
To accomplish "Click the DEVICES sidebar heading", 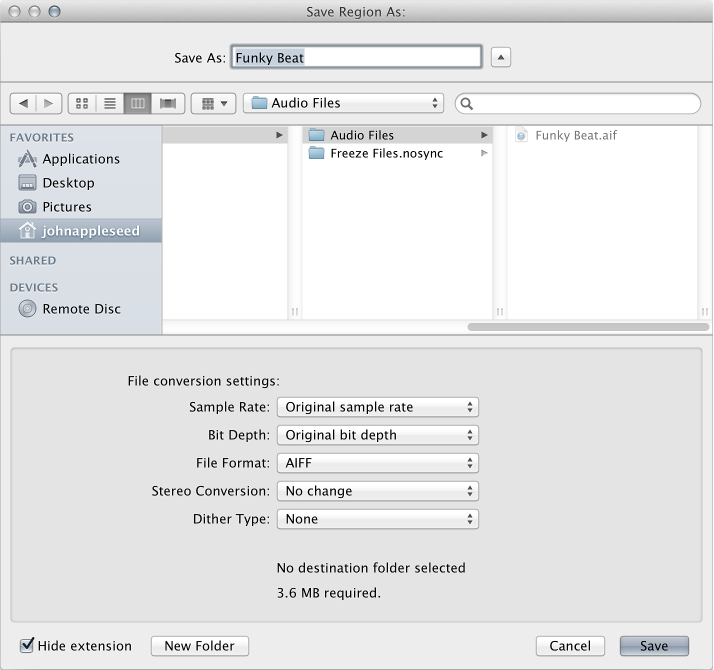I will [x=34, y=288].
